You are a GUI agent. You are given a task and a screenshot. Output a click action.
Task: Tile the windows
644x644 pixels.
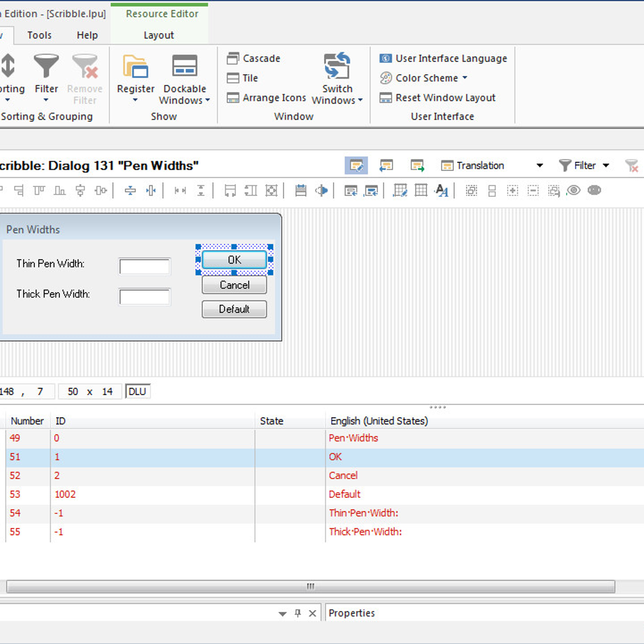click(x=242, y=78)
